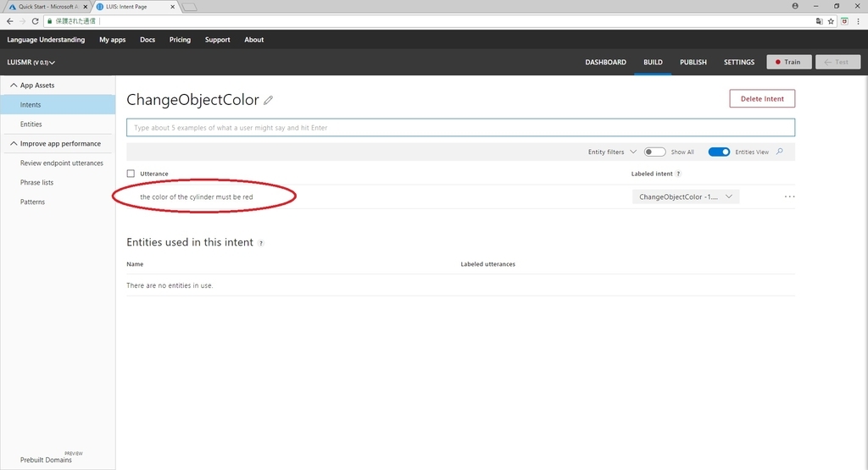Viewport: 868px width, 470px height.
Task: Open the PUBLISH tab
Action: point(693,62)
